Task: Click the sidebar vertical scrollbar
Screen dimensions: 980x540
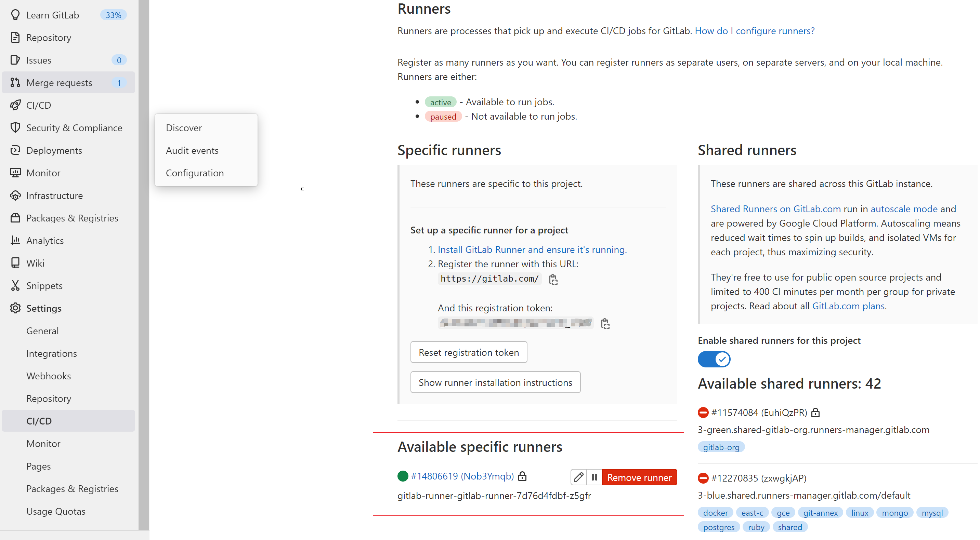Action: pyautogui.click(x=143, y=264)
